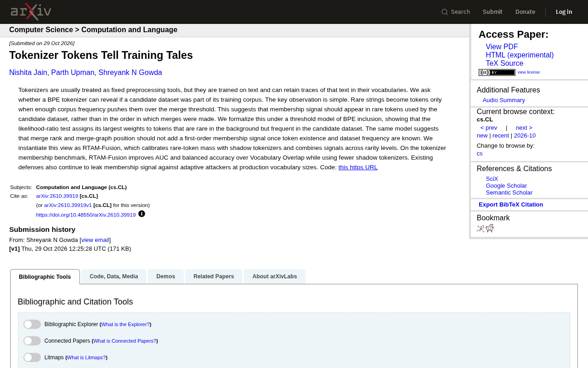Open the code 'this https URL' link

point(358,167)
